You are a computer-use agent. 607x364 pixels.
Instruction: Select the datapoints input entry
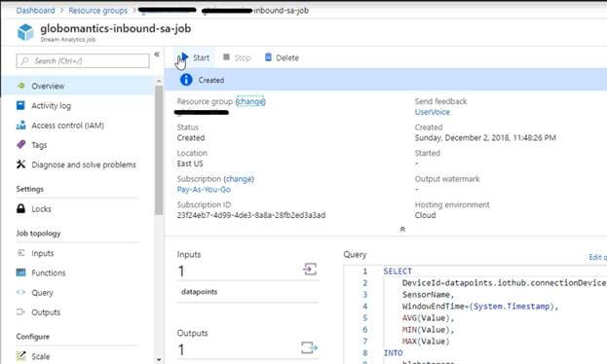coord(247,292)
